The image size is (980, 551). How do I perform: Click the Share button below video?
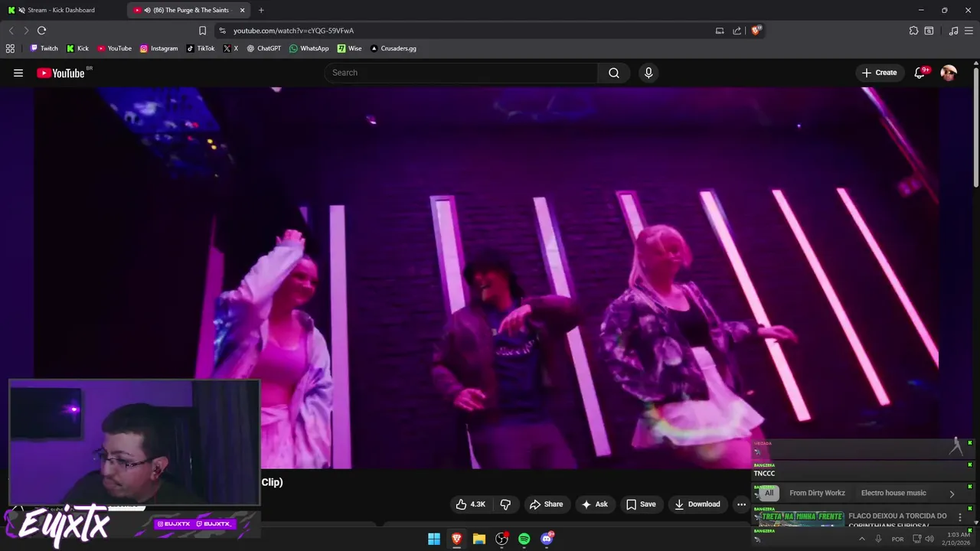(546, 504)
